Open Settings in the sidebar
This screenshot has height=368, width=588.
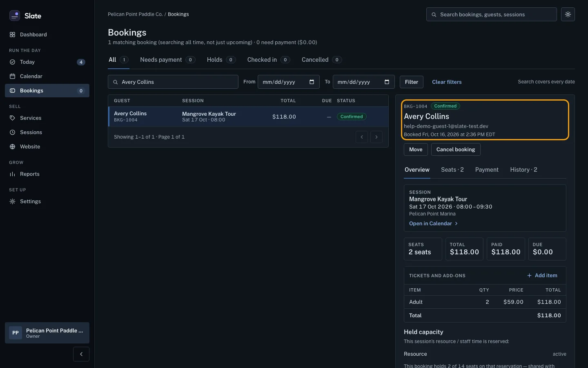click(47, 201)
